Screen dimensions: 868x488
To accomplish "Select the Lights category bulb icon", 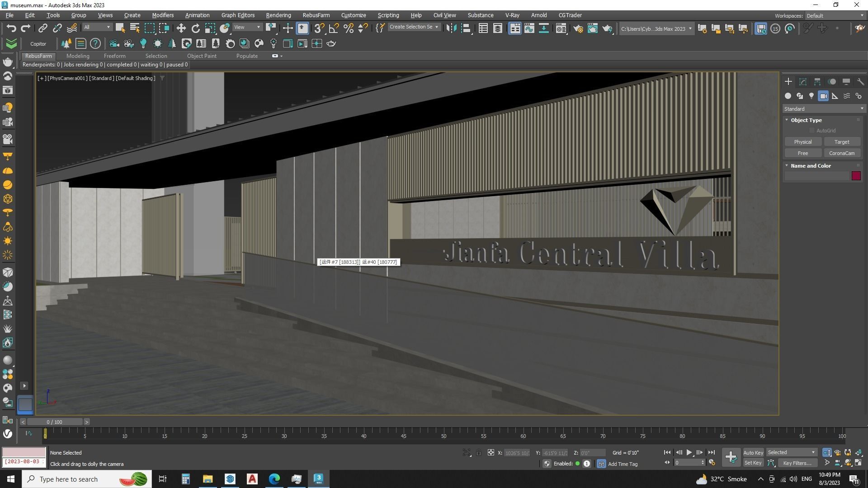I will (x=811, y=96).
